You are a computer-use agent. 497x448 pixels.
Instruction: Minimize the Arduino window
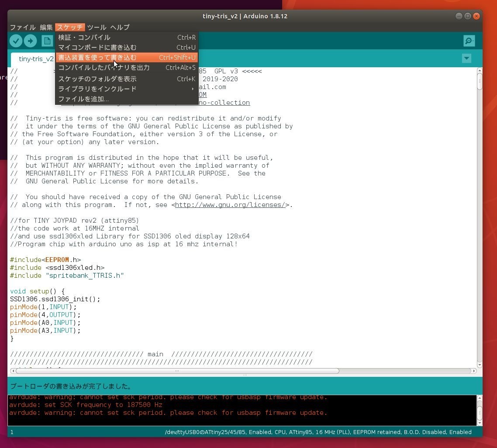(459, 16)
